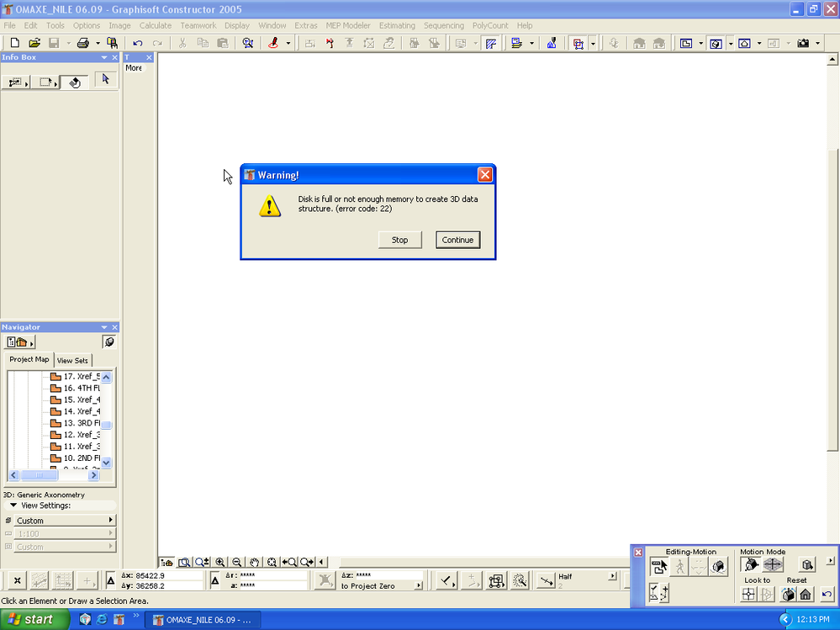Open the Calculate menu

[156, 25]
